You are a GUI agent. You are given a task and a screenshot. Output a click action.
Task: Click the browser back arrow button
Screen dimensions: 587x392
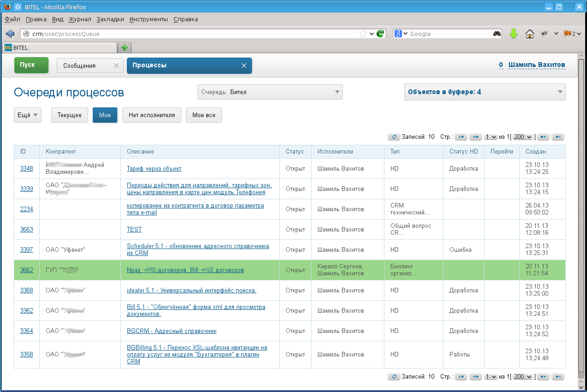point(10,34)
